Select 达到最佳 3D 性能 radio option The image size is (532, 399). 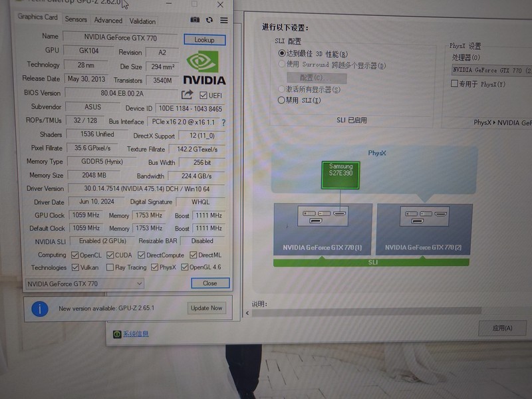(281, 53)
